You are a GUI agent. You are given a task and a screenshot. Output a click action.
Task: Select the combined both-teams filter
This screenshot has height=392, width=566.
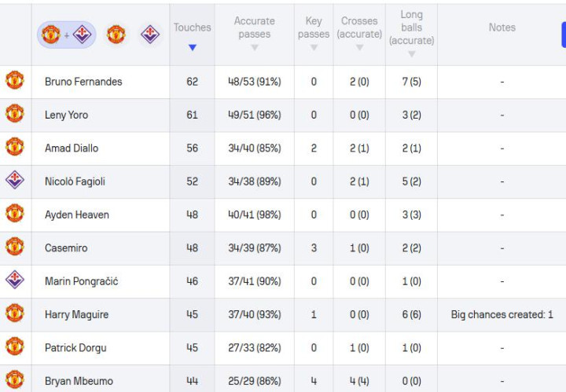point(66,35)
